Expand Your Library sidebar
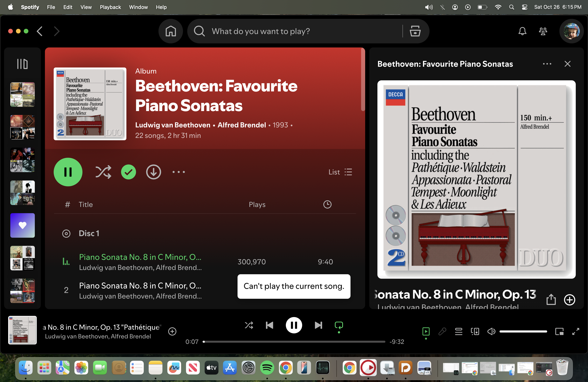This screenshot has height=382, width=588. point(22,64)
